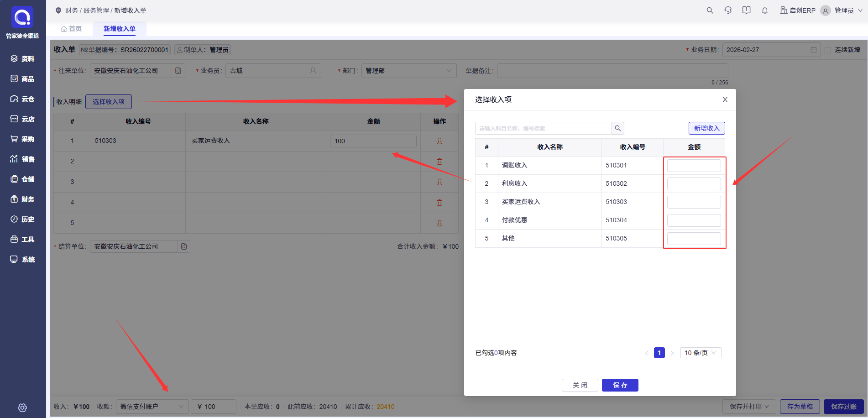Click amount field for 付款优惠
The image size is (868, 418).
(694, 220)
